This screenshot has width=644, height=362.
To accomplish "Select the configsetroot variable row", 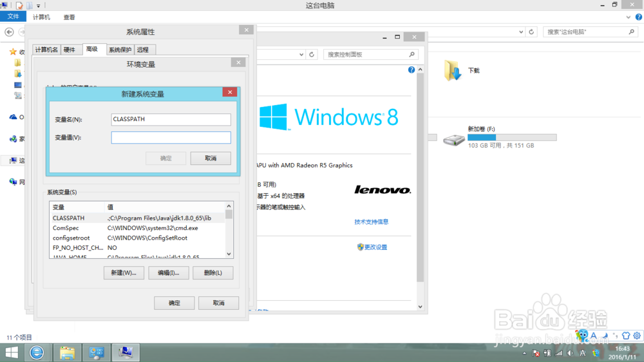I will pos(137,238).
